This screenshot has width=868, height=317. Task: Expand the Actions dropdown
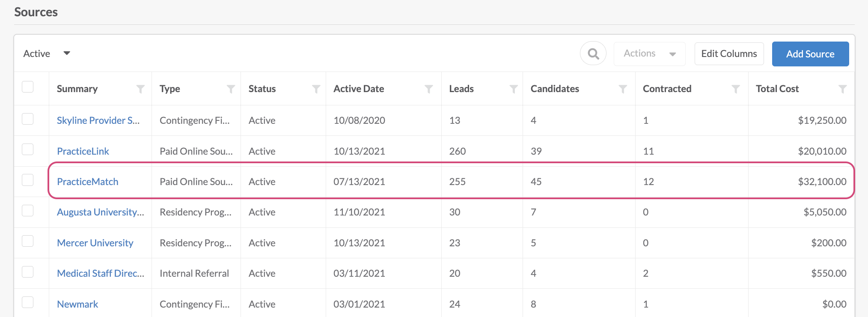[x=649, y=54]
